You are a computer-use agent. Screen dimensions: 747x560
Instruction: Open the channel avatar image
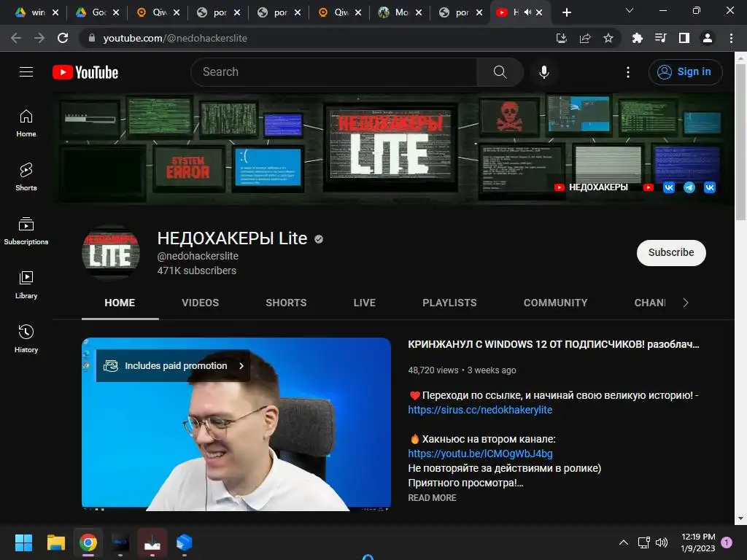point(111,253)
